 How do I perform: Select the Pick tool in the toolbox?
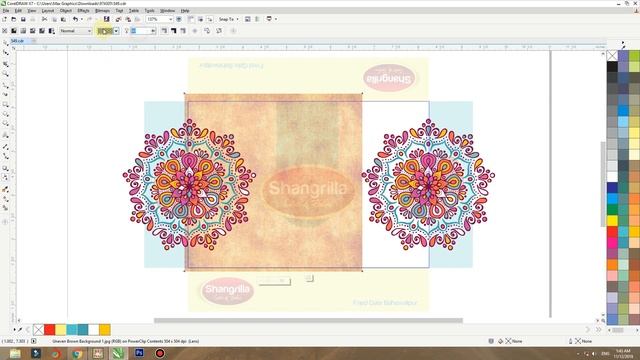(5, 43)
